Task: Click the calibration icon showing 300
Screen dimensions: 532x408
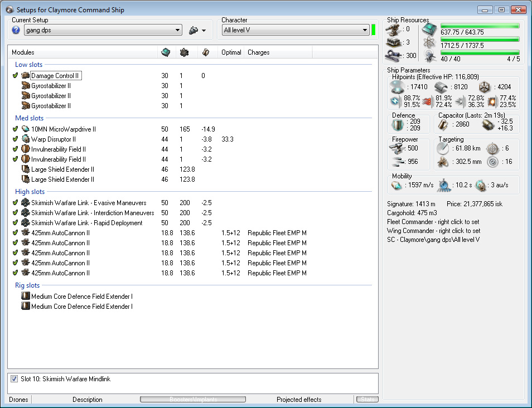Action: coord(393,56)
